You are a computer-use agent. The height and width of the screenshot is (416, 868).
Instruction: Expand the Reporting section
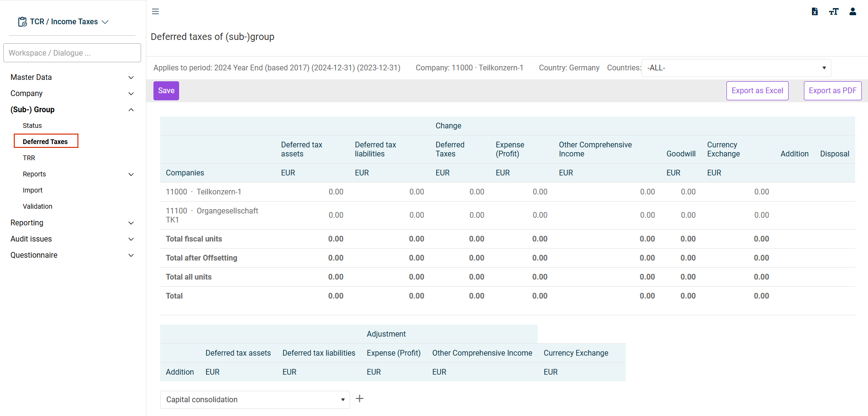point(72,223)
